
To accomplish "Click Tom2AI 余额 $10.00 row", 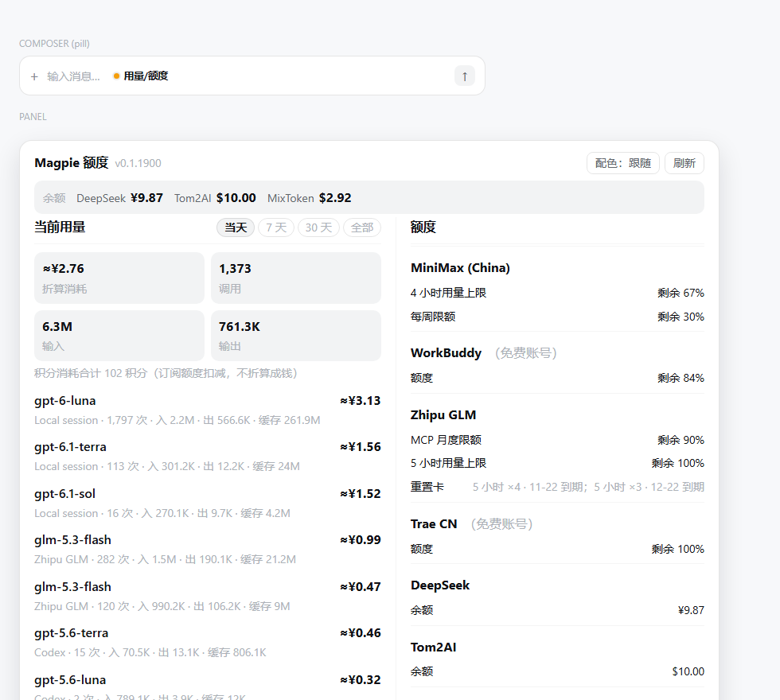I will tap(557, 671).
